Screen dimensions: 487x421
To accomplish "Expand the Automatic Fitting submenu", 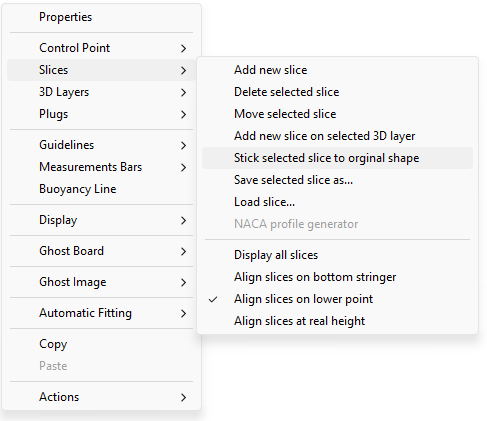I will [101, 313].
